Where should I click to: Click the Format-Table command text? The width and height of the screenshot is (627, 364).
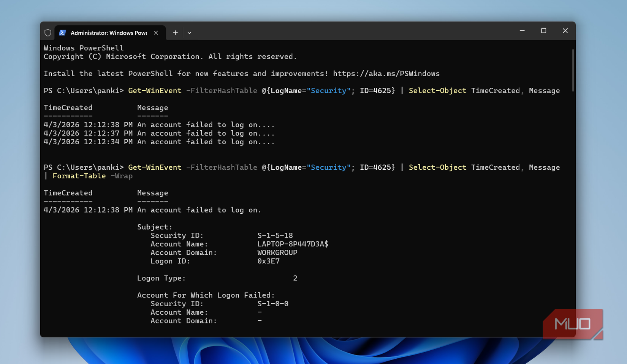point(79,176)
